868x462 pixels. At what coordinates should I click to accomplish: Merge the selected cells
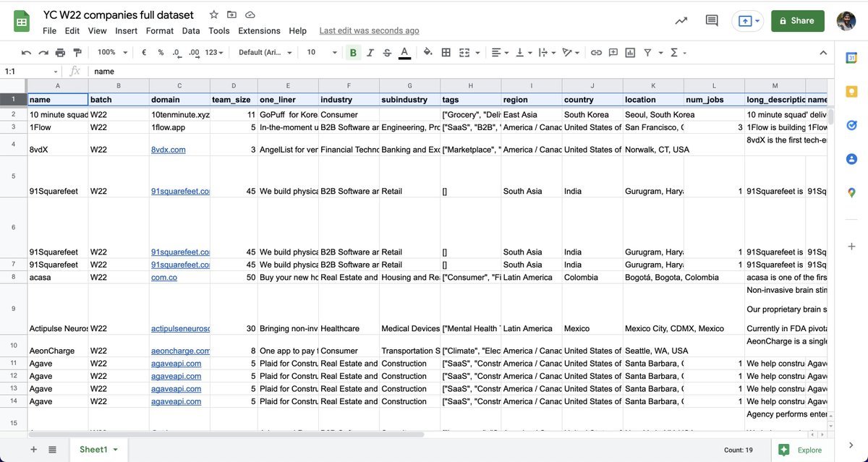tap(464, 52)
